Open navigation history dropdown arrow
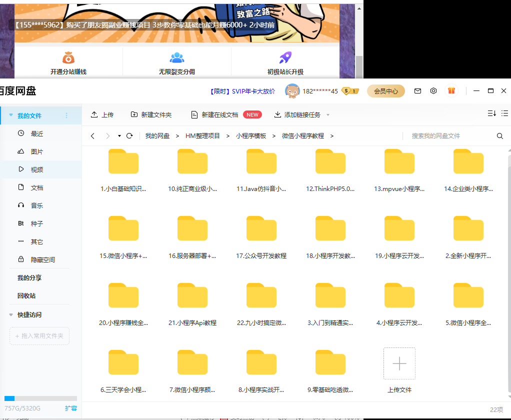Screen dimensions: 511x420 click(119, 136)
